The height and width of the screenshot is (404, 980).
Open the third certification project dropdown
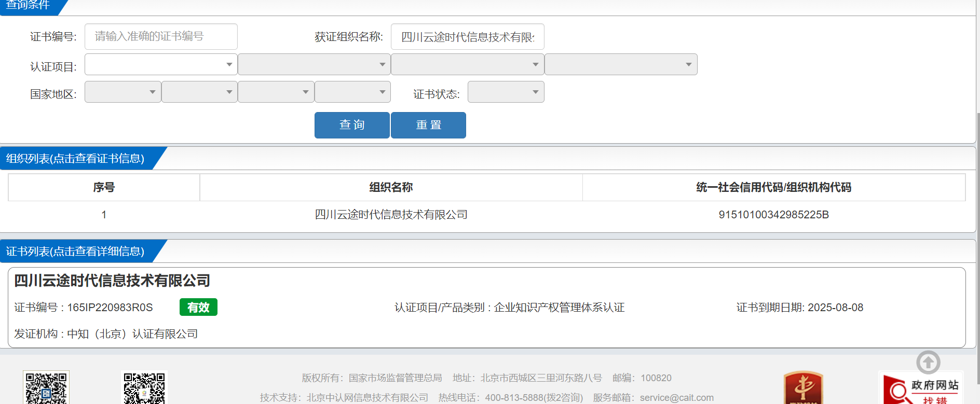click(467, 64)
